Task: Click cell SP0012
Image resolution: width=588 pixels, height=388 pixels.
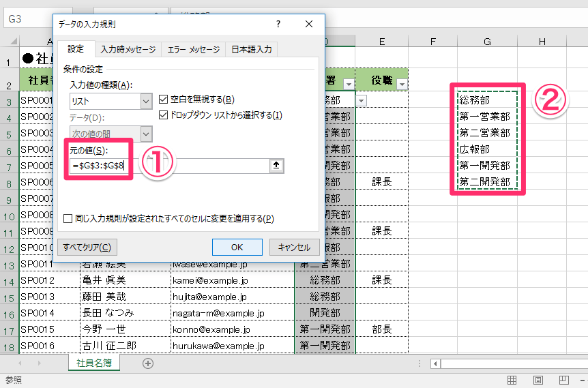Action: [50, 280]
